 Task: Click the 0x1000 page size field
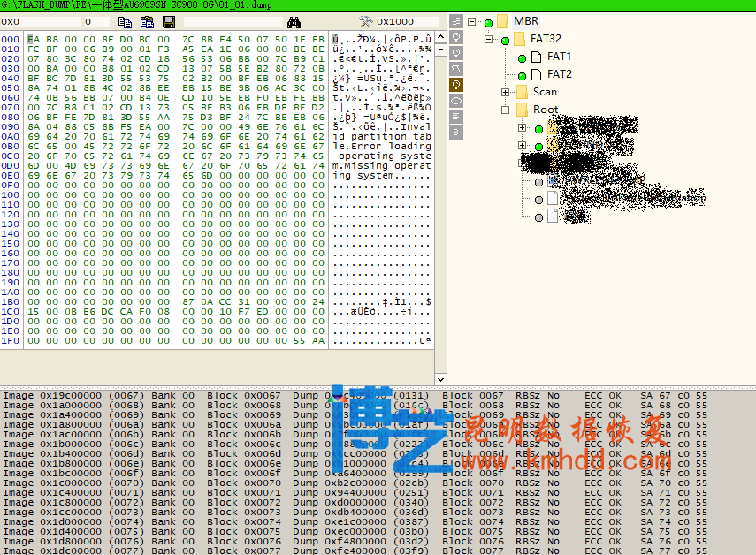tap(405, 21)
